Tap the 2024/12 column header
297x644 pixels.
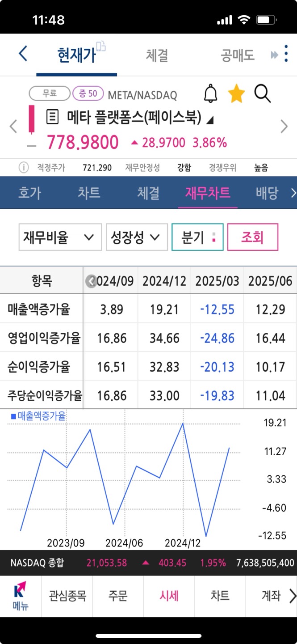click(x=164, y=281)
